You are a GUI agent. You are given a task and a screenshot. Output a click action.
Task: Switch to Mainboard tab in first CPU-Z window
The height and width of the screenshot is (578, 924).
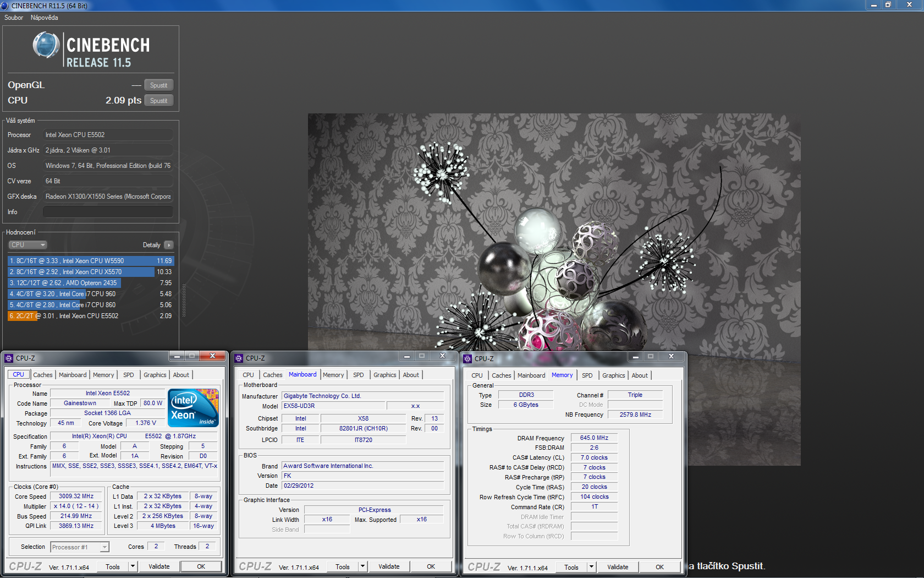(x=73, y=375)
